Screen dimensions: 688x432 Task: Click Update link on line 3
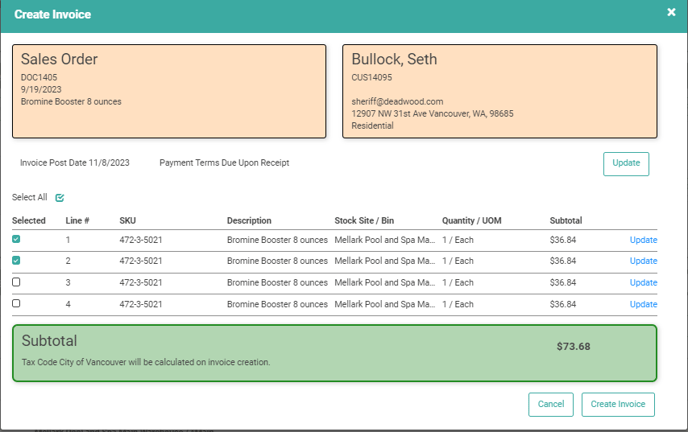click(643, 283)
